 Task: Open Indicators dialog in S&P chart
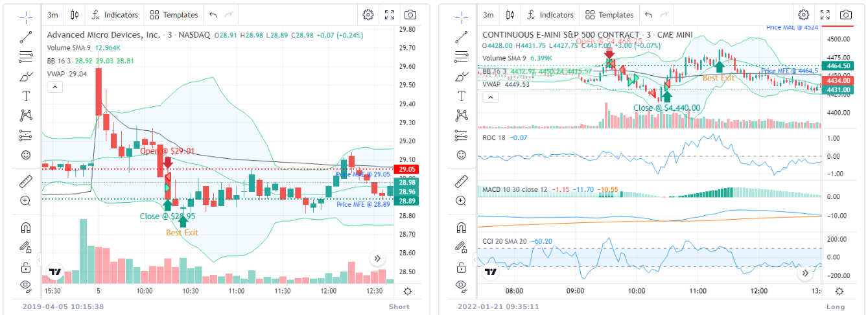(x=550, y=15)
